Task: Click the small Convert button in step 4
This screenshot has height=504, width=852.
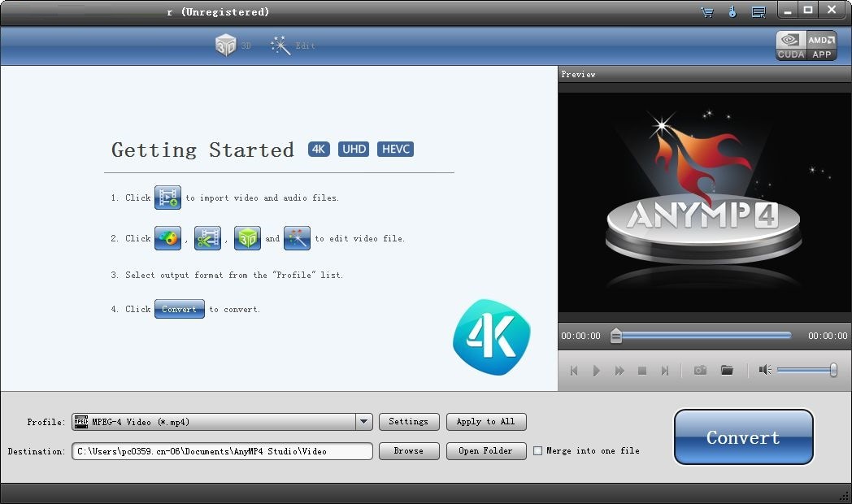Action: (180, 308)
